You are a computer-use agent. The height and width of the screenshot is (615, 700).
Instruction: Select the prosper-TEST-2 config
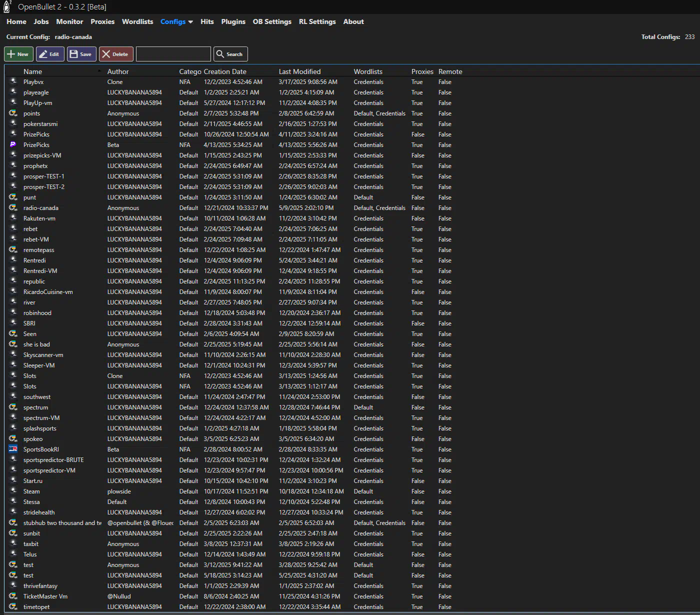tap(44, 186)
